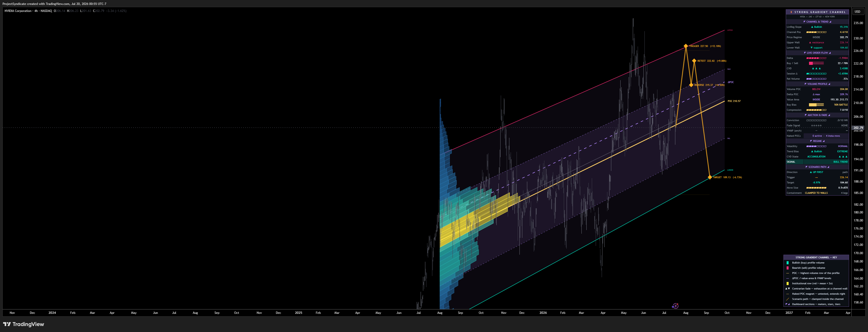This screenshot has width=868, height=332.
Task: Click the SIGNAL BULL TREND row
Action: tap(817, 162)
